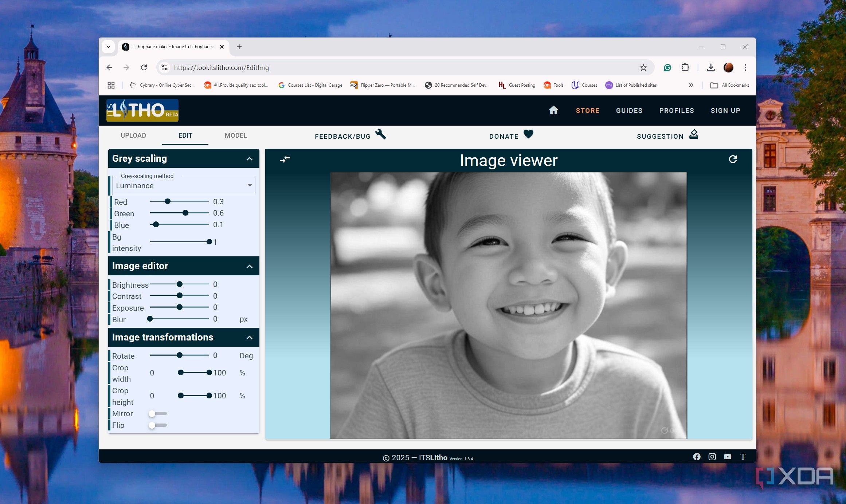Collapse the Image editor panel
Viewport: 846px width, 504px height.
pos(250,267)
